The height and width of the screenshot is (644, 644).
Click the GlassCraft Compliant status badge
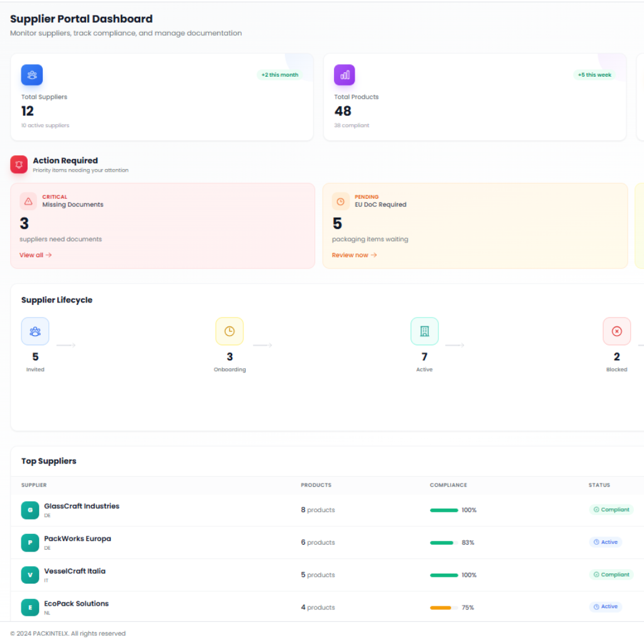tap(611, 510)
